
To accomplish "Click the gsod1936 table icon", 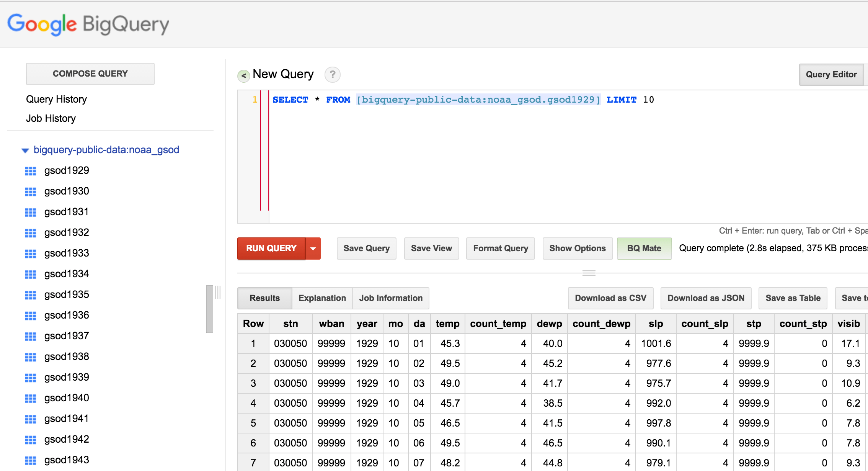I will [31, 316].
